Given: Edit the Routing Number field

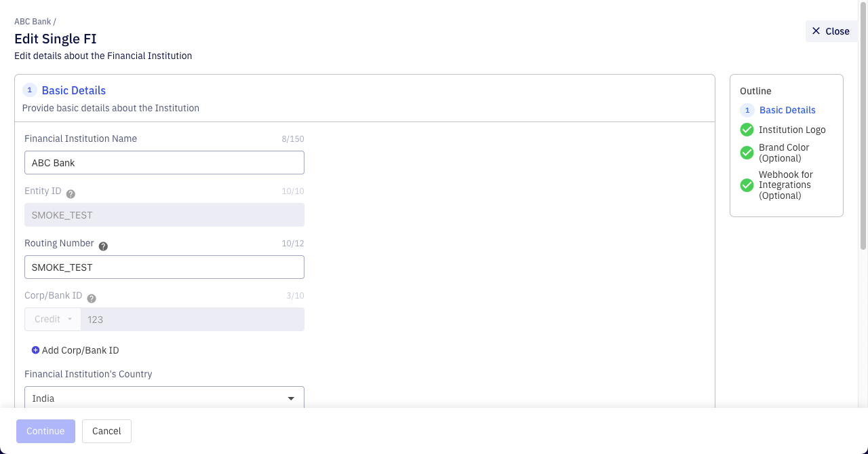Looking at the screenshot, I should [164, 267].
